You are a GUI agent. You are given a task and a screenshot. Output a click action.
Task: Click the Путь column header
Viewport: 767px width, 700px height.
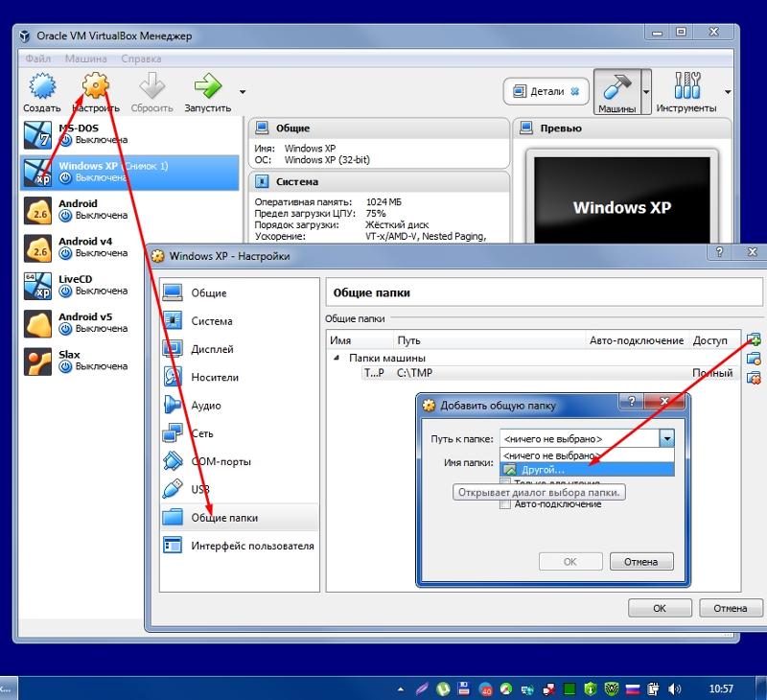click(490, 340)
